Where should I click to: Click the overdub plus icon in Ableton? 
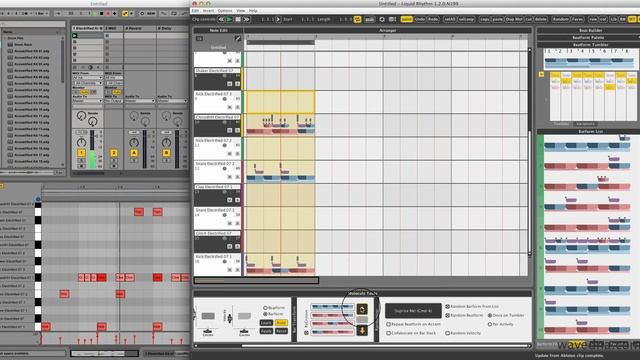[x=115, y=13]
